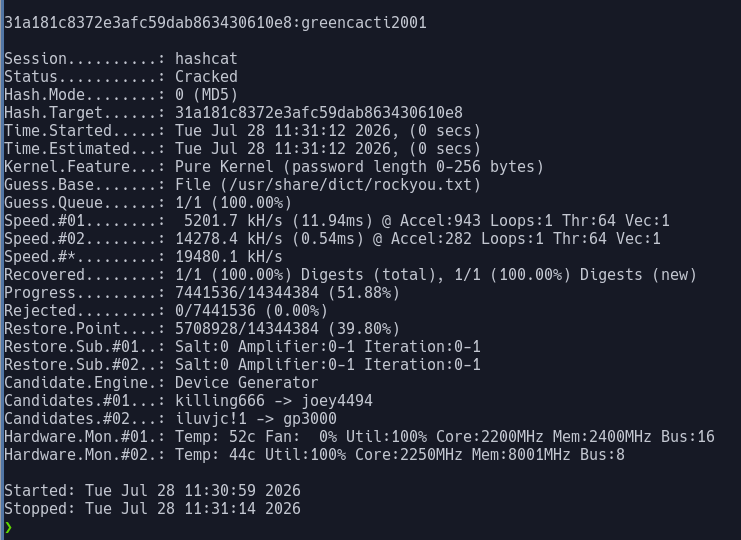Click the Hash.Mode 0 (MD5) text
Screen dimensions: 741x540
(x=207, y=94)
